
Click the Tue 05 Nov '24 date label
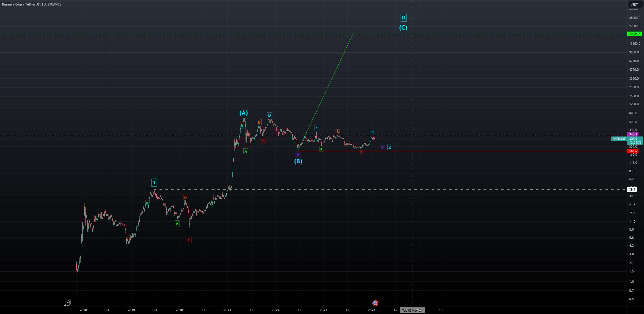coord(412,310)
